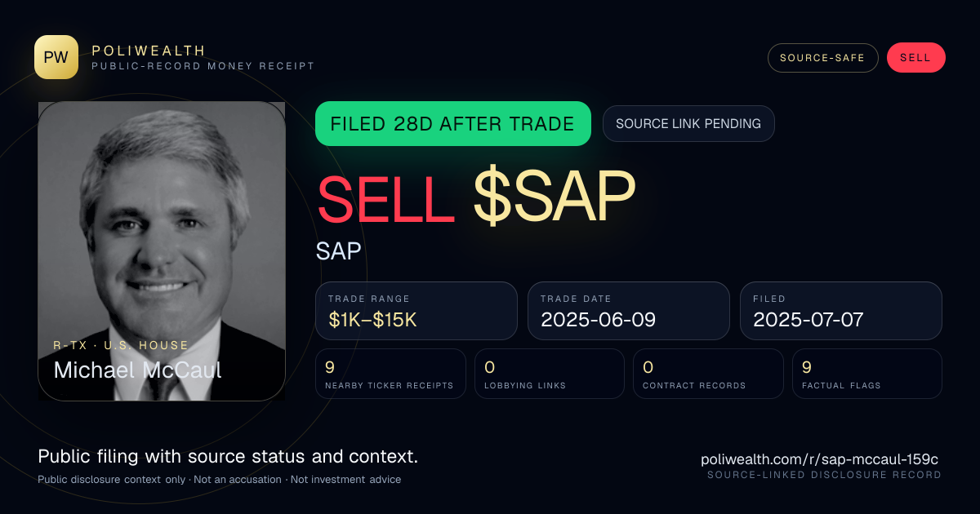The image size is (980, 514).
Task: Open the 9 FACTUAL FLAGS tile
Action: (867, 374)
